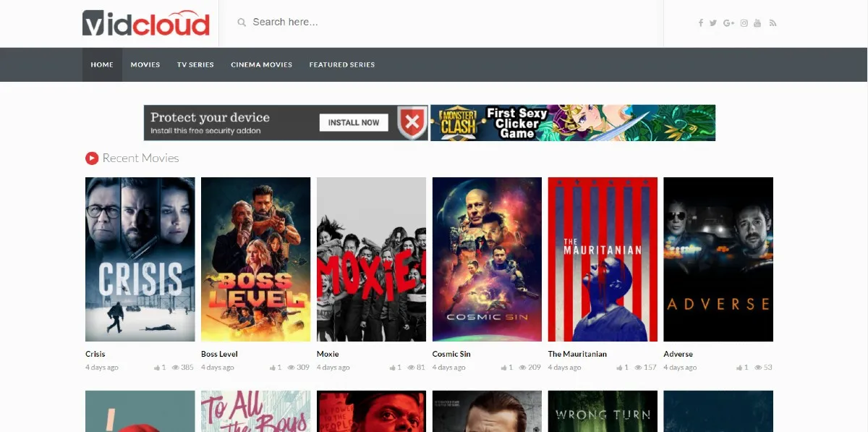Click the thumbs-up icon under The Mauritanian

coord(620,368)
